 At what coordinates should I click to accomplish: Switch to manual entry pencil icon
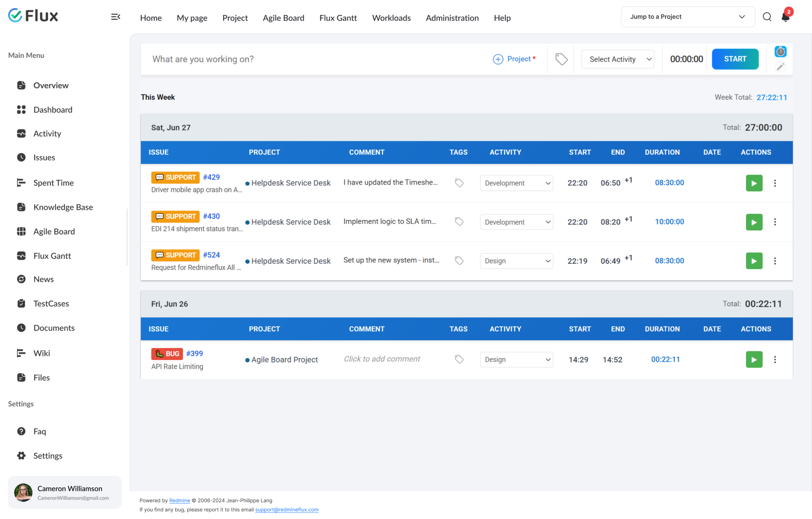(x=780, y=67)
